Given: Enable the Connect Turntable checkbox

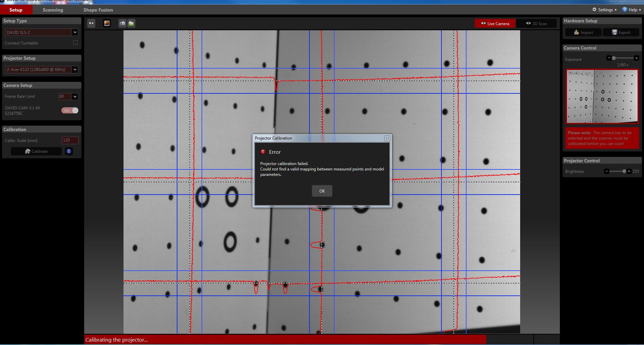Looking at the screenshot, I should click(x=75, y=43).
